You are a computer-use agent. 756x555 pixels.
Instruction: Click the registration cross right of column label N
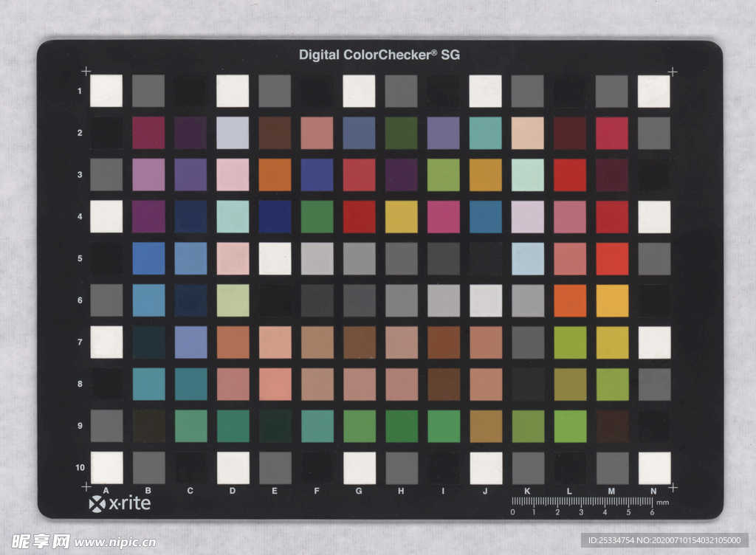673,488
